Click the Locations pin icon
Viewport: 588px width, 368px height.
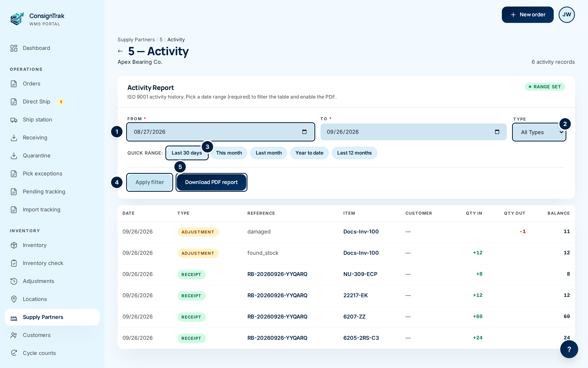click(x=14, y=299)
